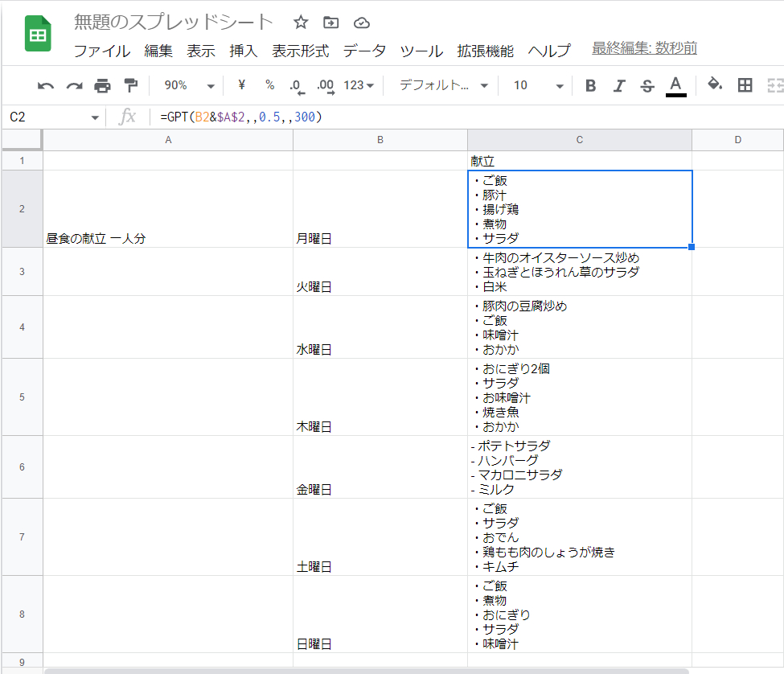The width and height of the screenshot is (784, 674).
Task: Select row 5 header
Action: tap(22, 397)
